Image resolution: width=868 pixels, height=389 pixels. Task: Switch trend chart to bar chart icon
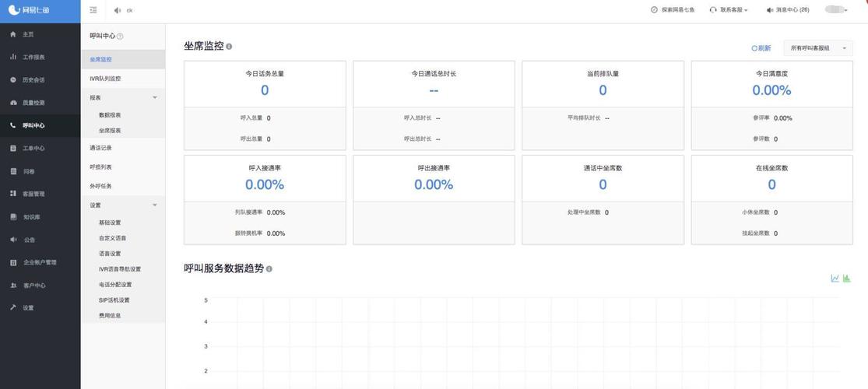[846, 279]
